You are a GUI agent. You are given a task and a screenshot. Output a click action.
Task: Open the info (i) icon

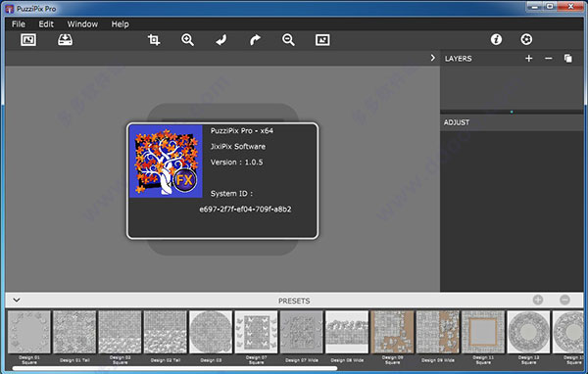(496, 39)
